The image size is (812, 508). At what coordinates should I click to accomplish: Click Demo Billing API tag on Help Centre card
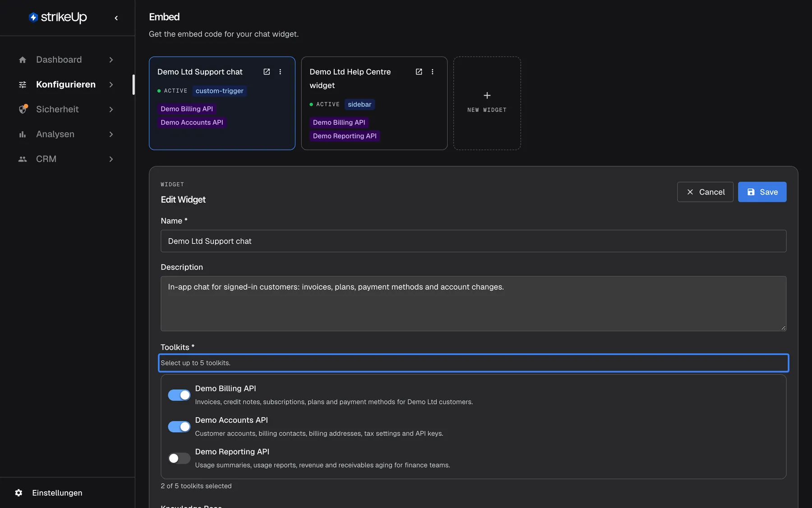coord(339,122)
